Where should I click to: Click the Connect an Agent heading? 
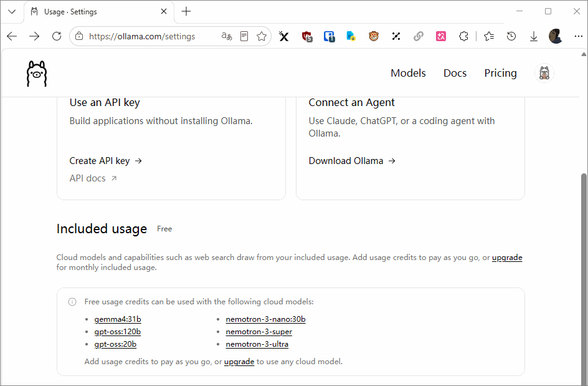coord(351,102)
